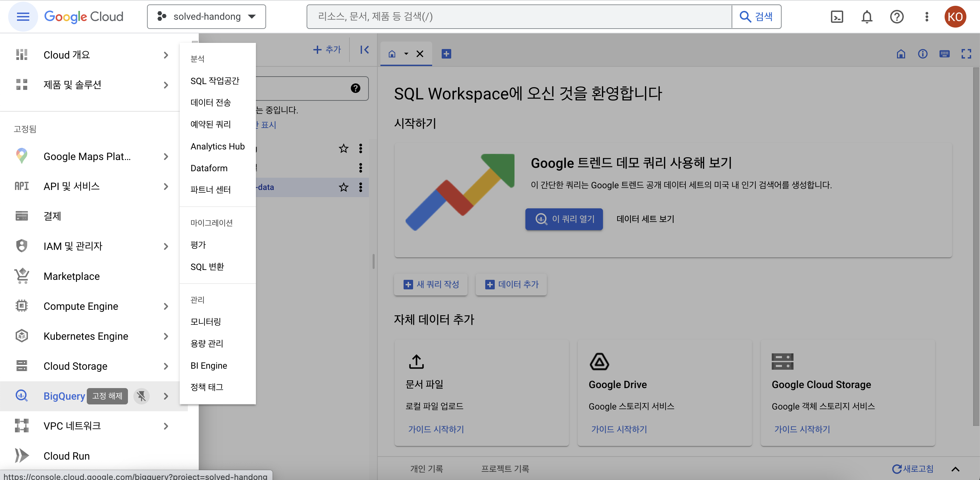The height and width of the screenshot is (480, 980).
Task: Click 새로고침 refresh link
Action: point(913,468)
